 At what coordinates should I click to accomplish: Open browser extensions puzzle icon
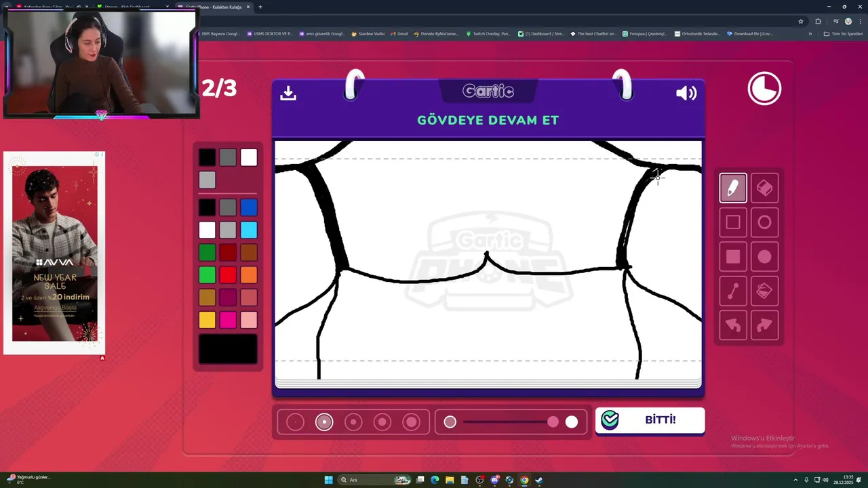tap(818, 21)
